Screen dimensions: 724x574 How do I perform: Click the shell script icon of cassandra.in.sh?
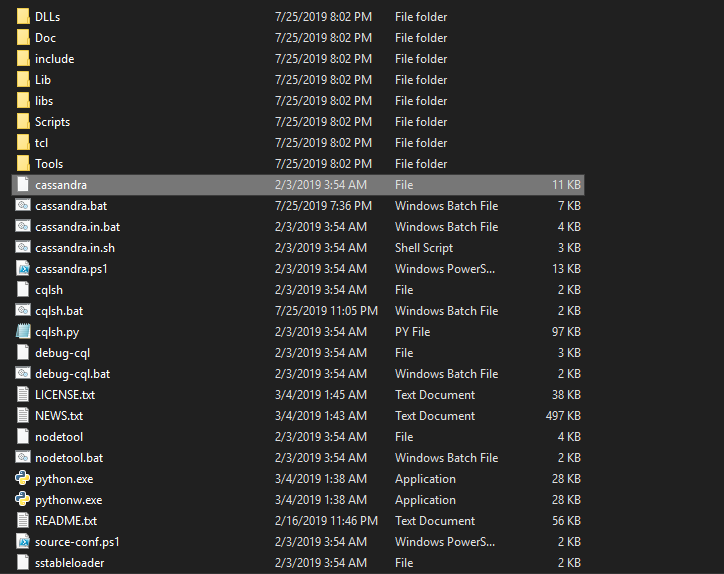[23, 248]
